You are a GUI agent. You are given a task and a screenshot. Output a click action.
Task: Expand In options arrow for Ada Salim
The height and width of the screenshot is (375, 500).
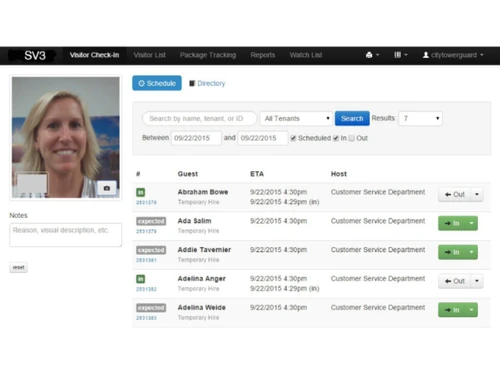point(471,223)
